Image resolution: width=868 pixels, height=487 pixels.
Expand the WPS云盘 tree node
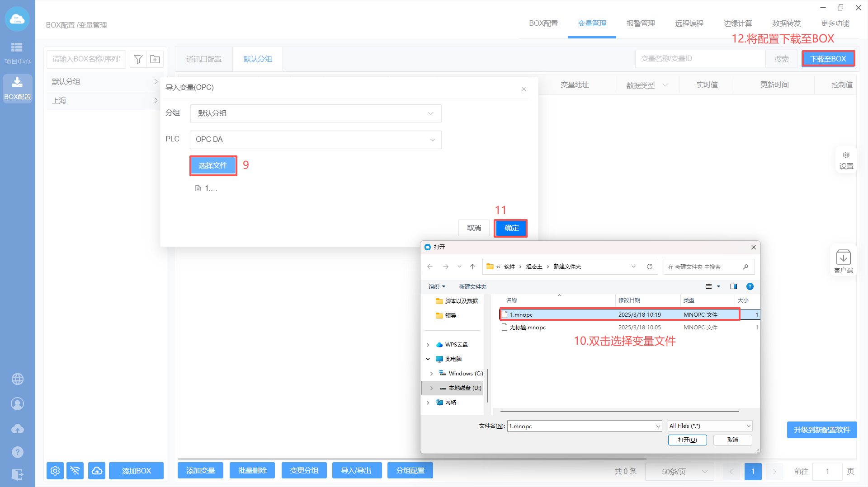[428, 345]
